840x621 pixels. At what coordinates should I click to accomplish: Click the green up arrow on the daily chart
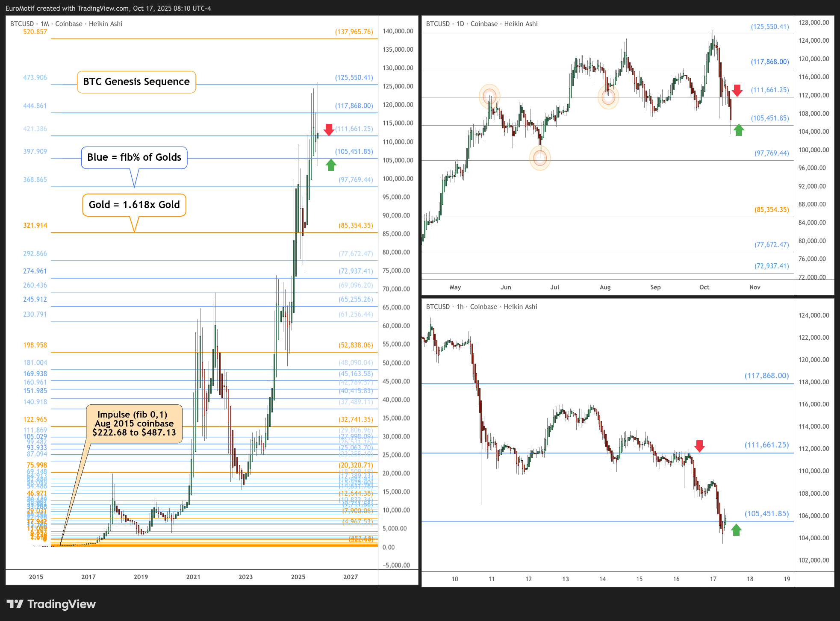[739, 130]
